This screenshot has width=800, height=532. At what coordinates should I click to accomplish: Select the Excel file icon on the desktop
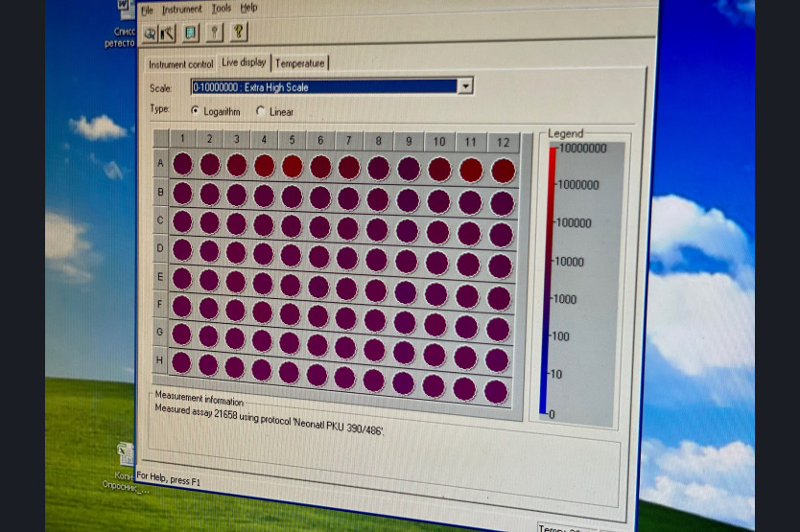tap(126, 453)
